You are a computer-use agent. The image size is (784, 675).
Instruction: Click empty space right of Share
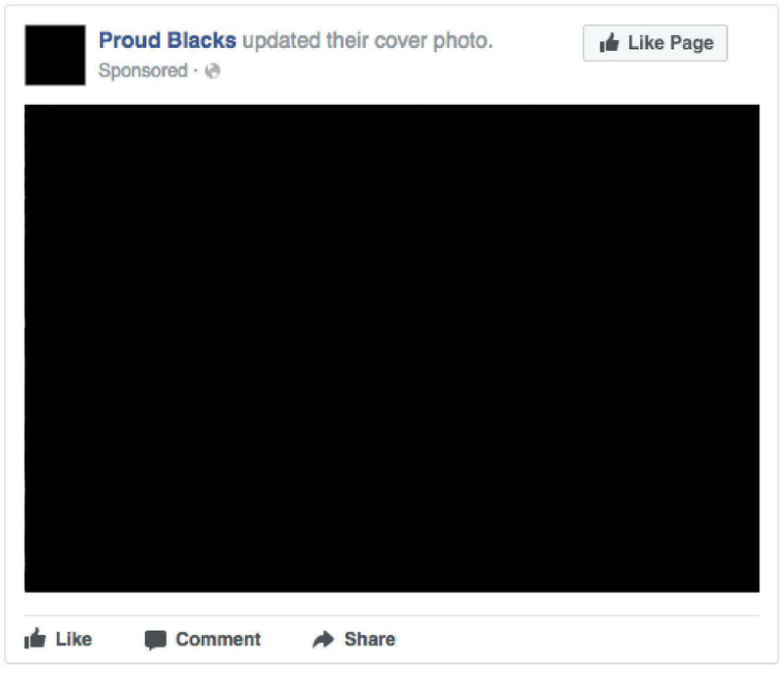575,639
